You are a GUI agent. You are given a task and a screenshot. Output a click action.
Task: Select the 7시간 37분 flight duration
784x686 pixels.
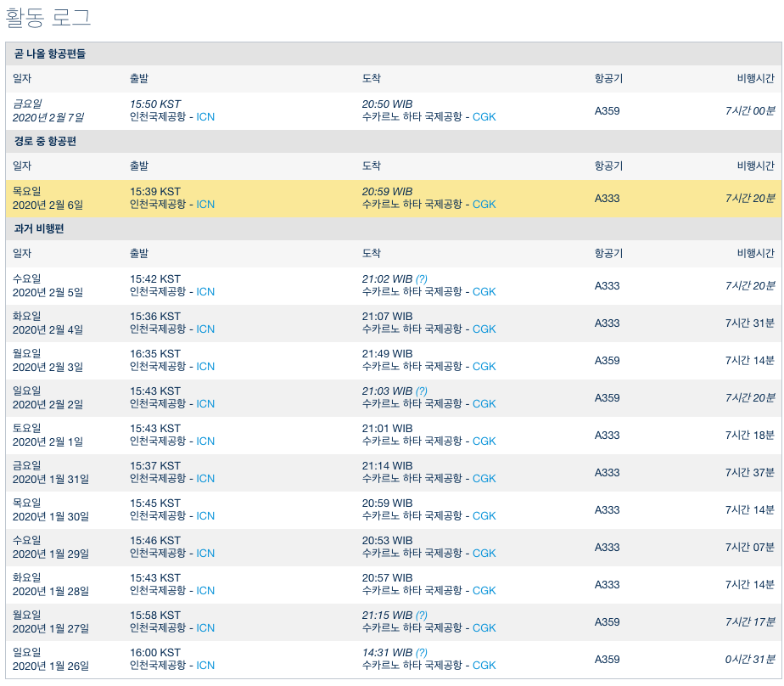click(x=749, y=472)
